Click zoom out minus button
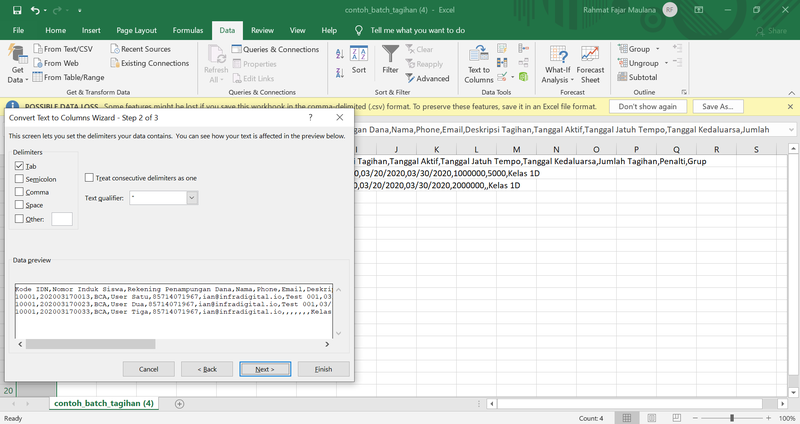Image resolution: width=800 pixels, height=424 pixels. [x=695, y=418]
